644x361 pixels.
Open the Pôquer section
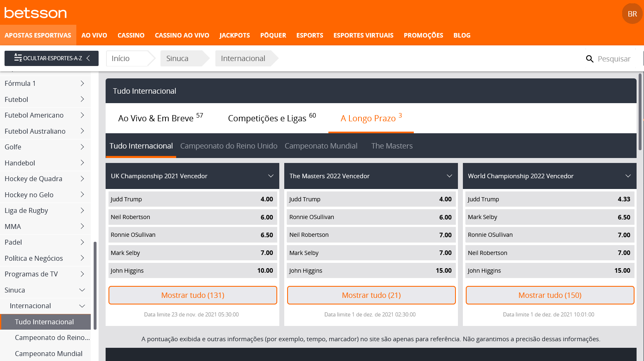coord(273,35)
